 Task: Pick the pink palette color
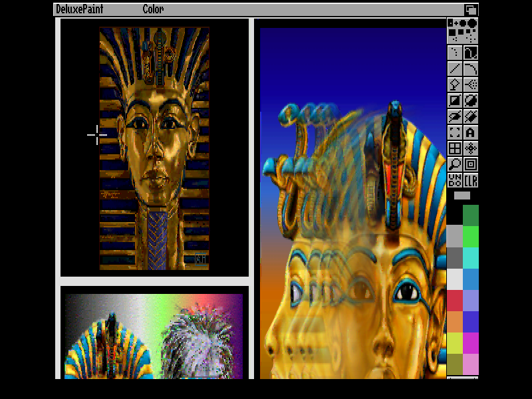click(471, 364)
